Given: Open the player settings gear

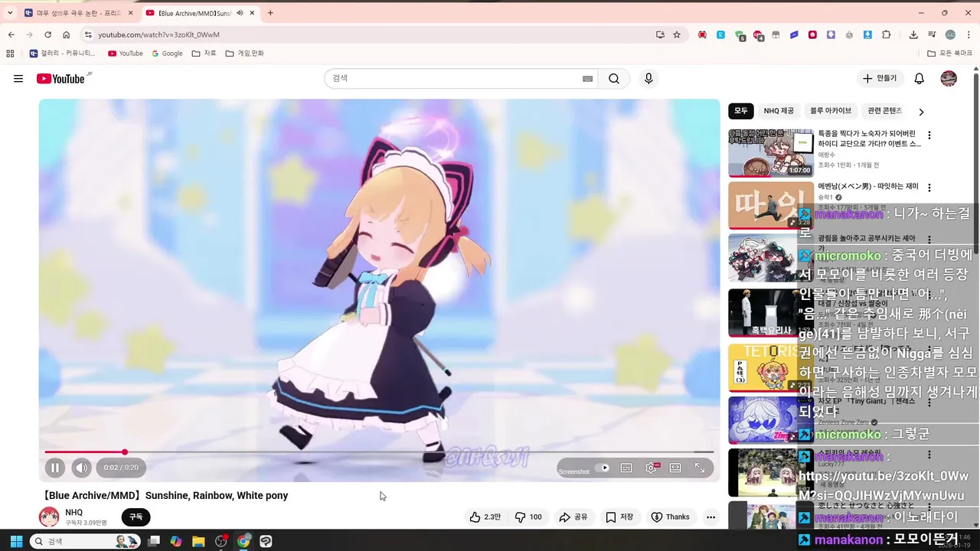Looking at the screenshot, I should tap(651, 468).
